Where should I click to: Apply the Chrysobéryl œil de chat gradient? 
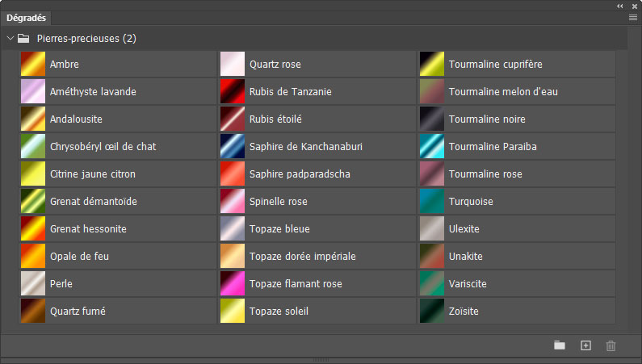[32, 147]
